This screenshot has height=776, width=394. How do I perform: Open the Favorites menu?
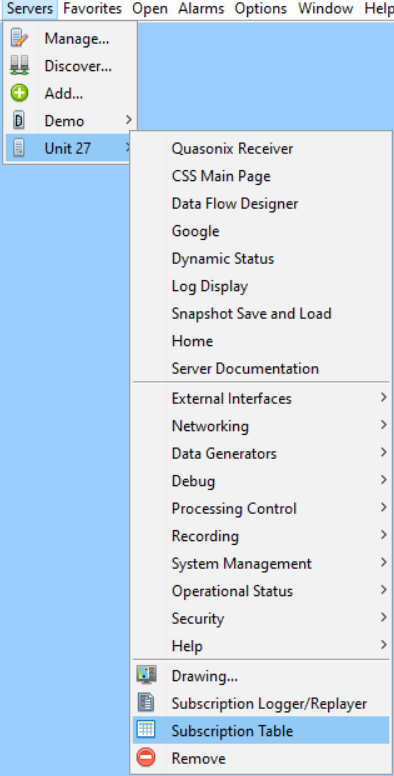tap(93, 8)
